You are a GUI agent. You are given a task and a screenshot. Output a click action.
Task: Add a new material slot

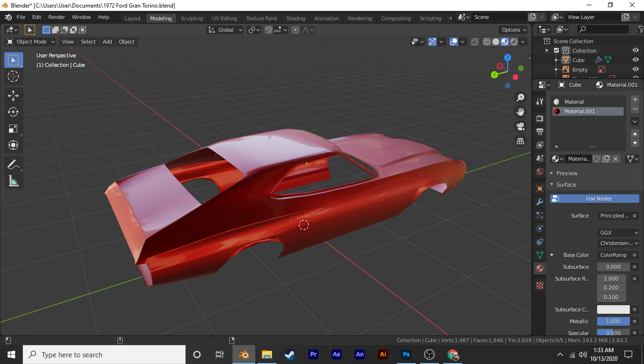(635, 100)
